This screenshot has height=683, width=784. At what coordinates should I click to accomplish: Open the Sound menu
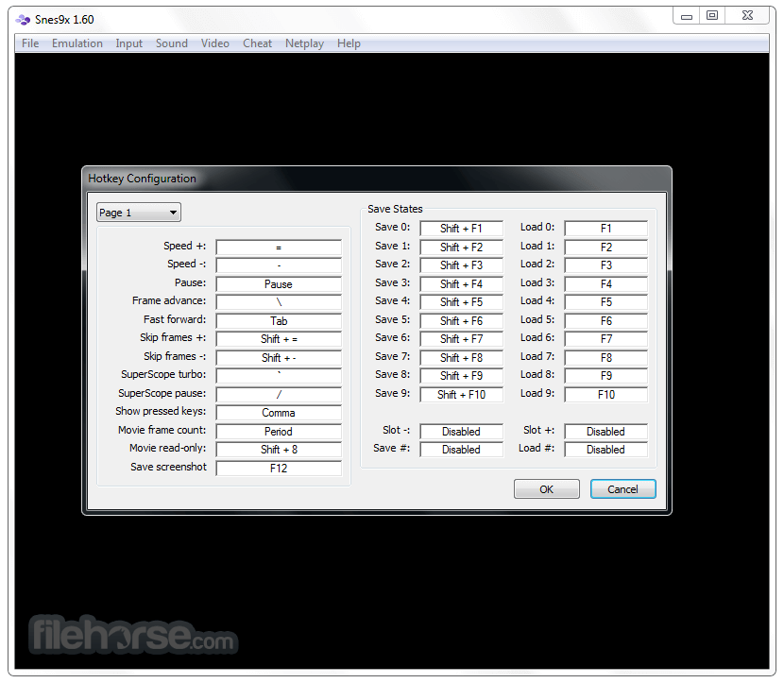pos(172,43)
